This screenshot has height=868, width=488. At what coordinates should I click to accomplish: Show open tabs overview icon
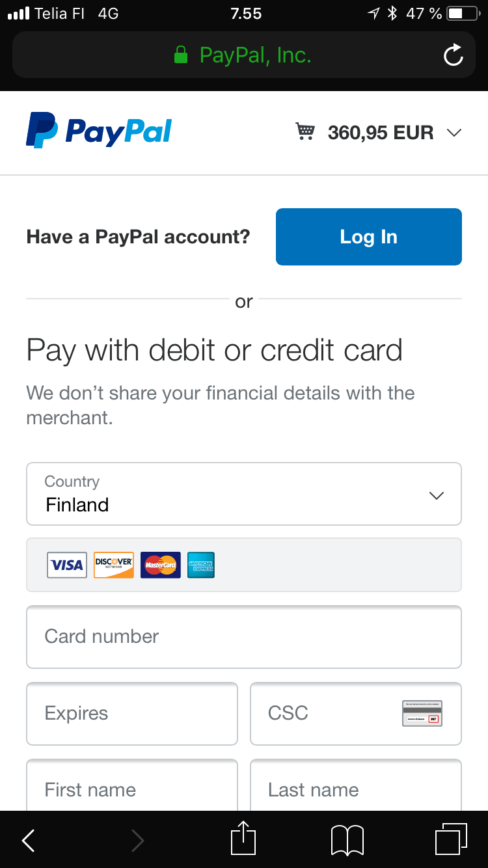[x=451, y=839]
